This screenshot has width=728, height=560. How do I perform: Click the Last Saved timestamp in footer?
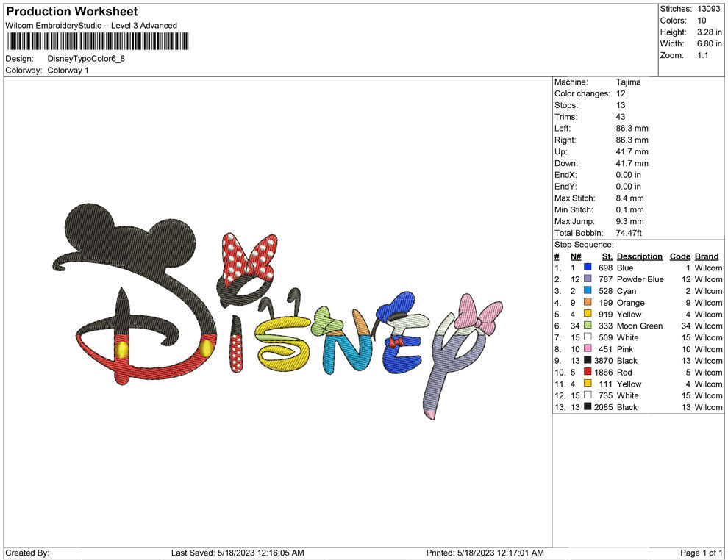238,553
